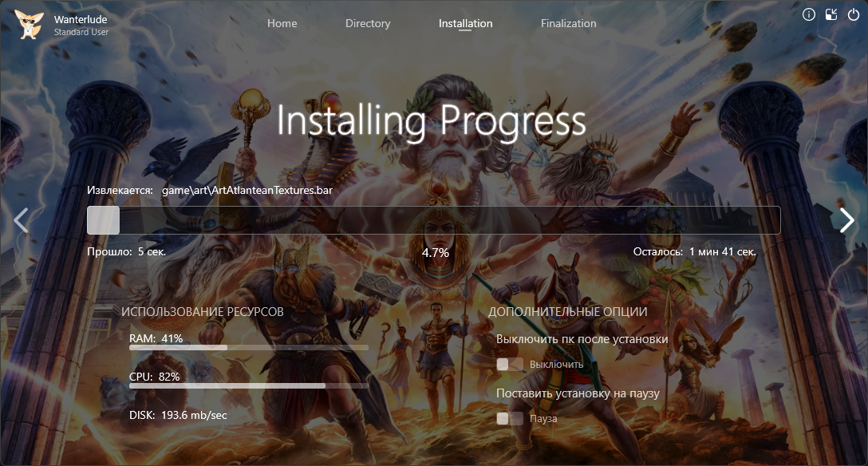The image size is (868, 466).
Task: Click the fox avatar icon
Action: coord(29,25)
